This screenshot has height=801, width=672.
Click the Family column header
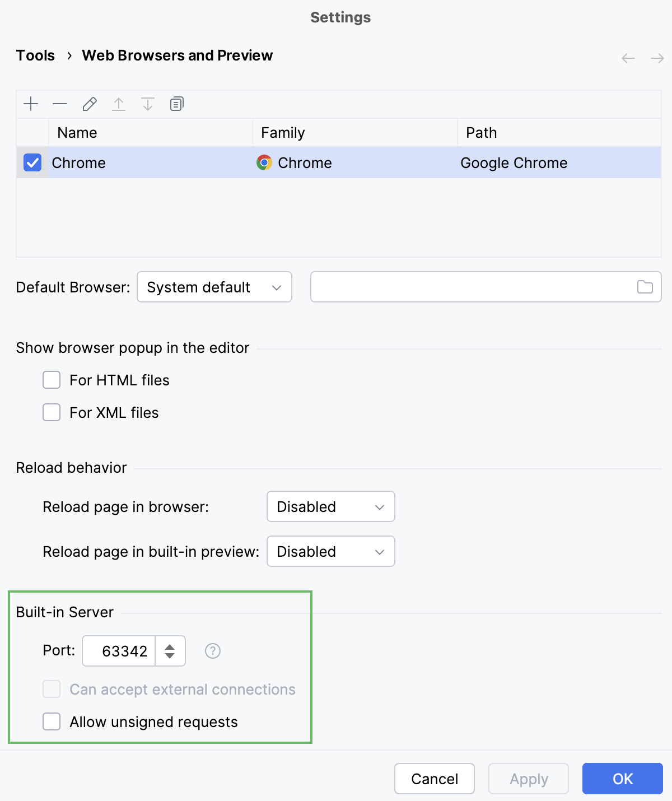[x=283, y=133]
